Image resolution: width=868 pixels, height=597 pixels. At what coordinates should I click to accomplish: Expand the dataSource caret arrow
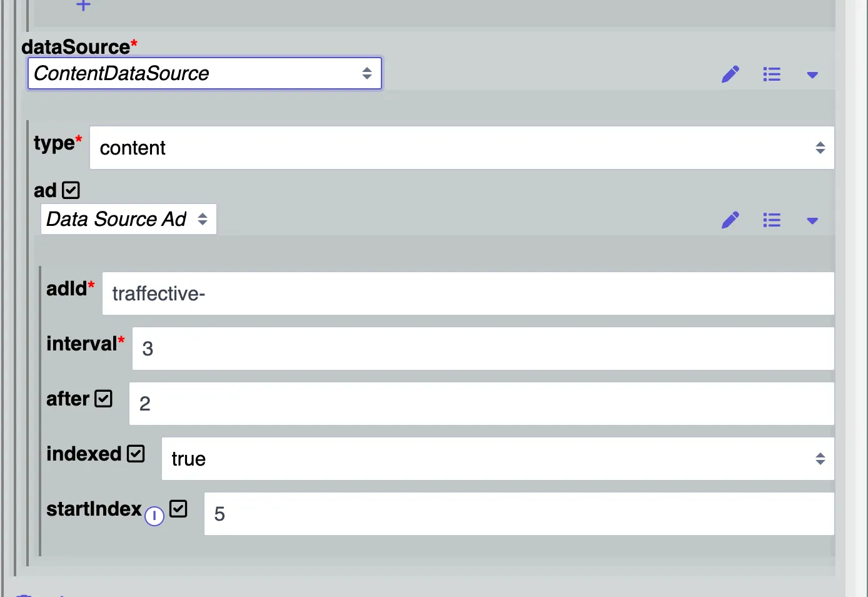coord(812,75)
